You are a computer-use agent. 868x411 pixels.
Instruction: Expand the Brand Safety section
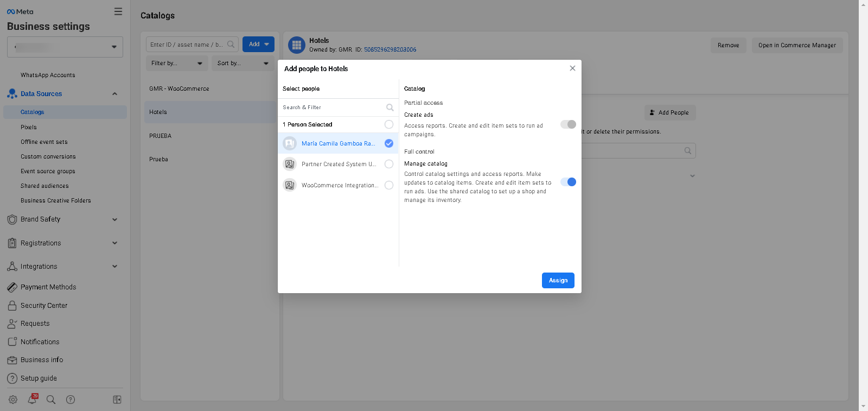[114, 219]
